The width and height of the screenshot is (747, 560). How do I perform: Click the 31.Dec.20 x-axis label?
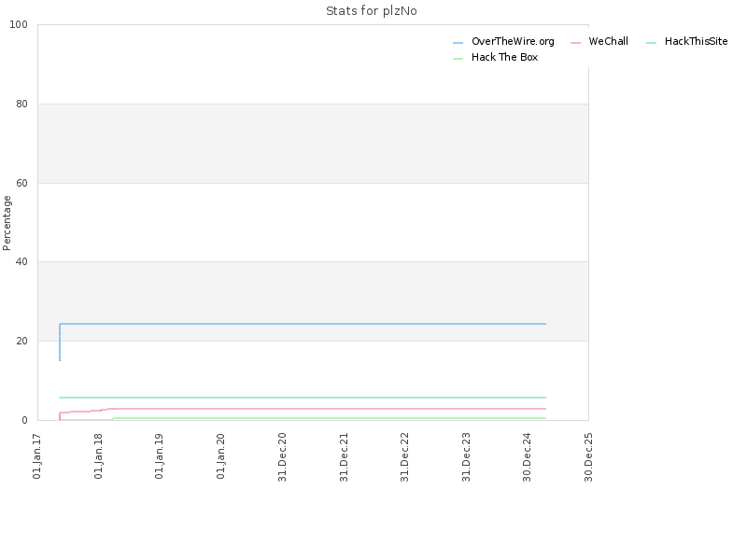click(x=283, y=457)
